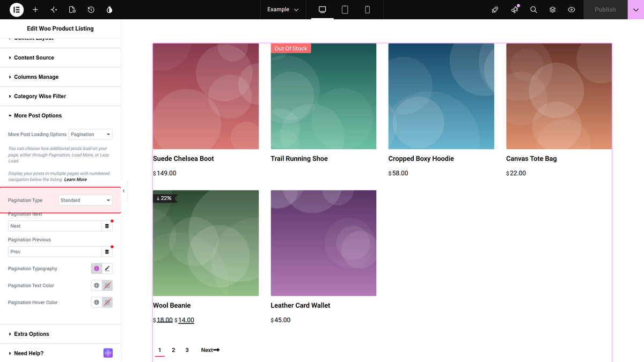Click the globe icon for Pagination Typography
The width and height of the screenshot is (644, 362).
pos(97,269)
